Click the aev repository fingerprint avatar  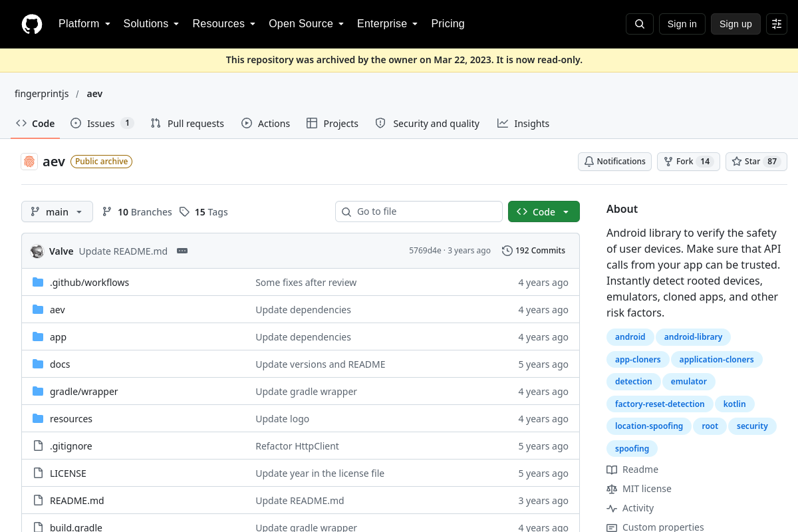tap(29, 162)
